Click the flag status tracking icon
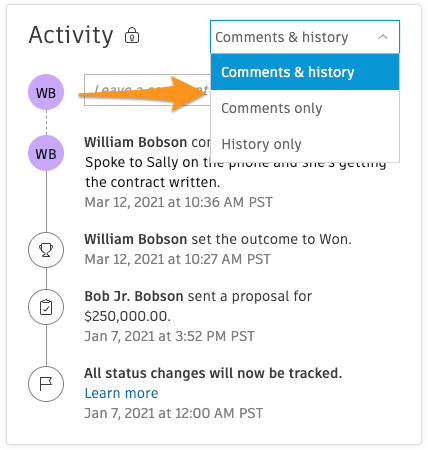Image resolution: width=428 pixels, height=450 pixels. pos(46,384)
